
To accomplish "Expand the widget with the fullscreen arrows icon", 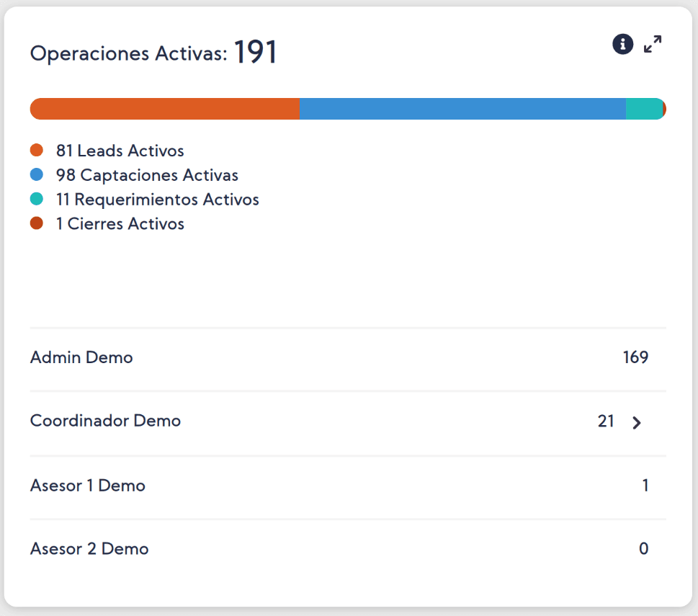I will point(653,45).
